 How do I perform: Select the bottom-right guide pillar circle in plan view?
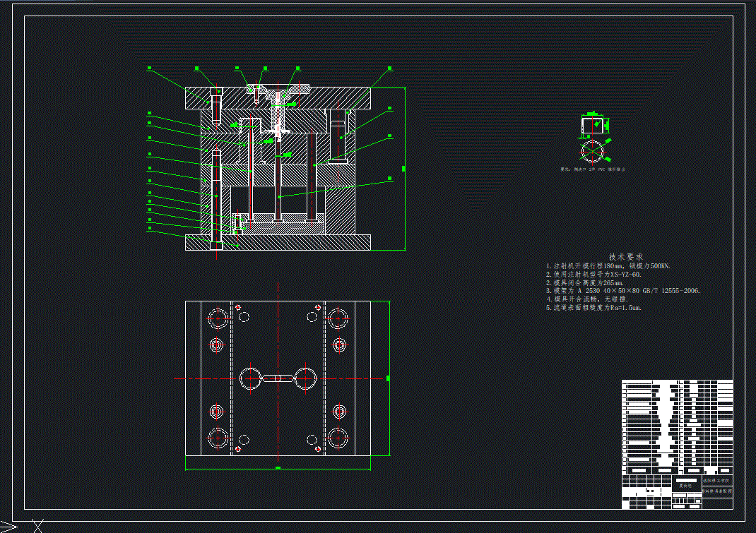click(338, 438)
